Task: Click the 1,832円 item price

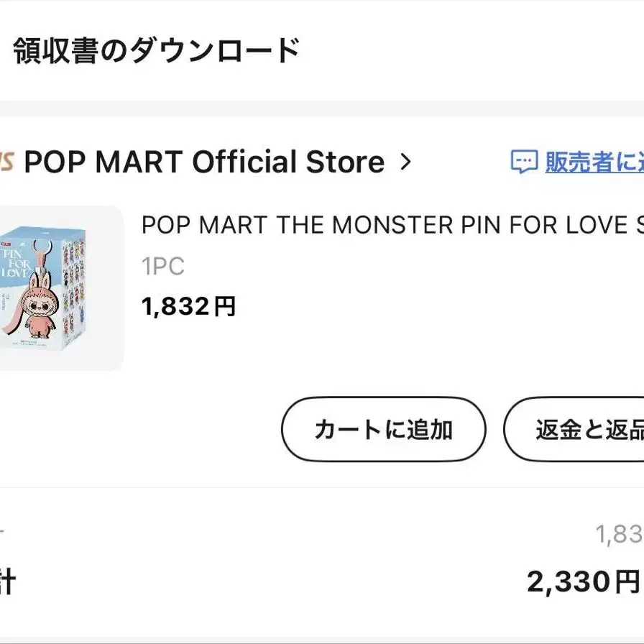Action: click(x=188, y=307)
